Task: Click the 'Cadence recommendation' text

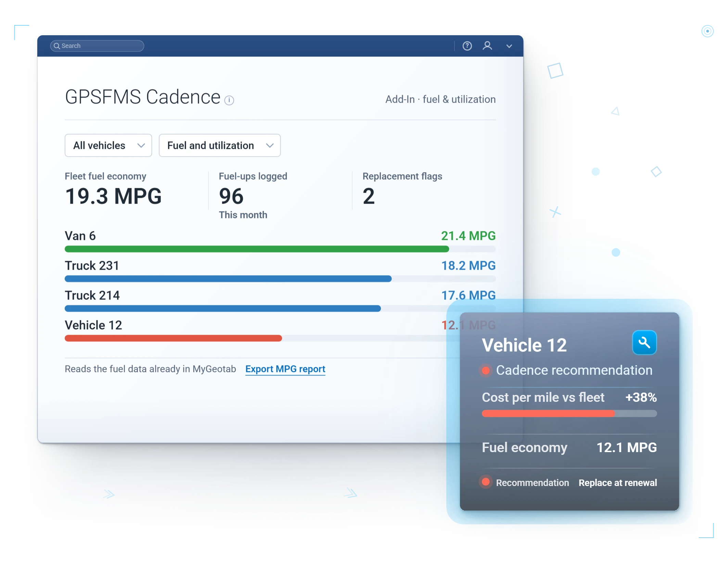Action: (575, 371)
